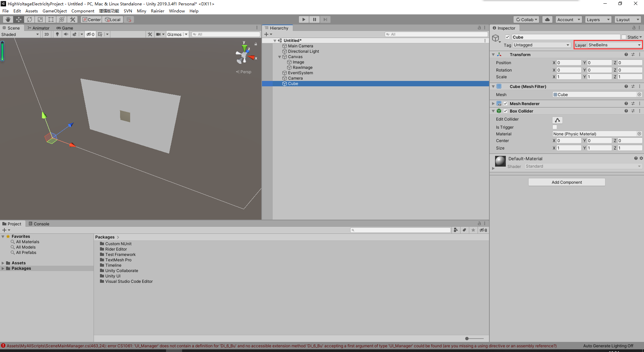Disable the Mesh Renderer component
Image resolution: width=644 pixels, height=352 pixels.
coord(505,103)
